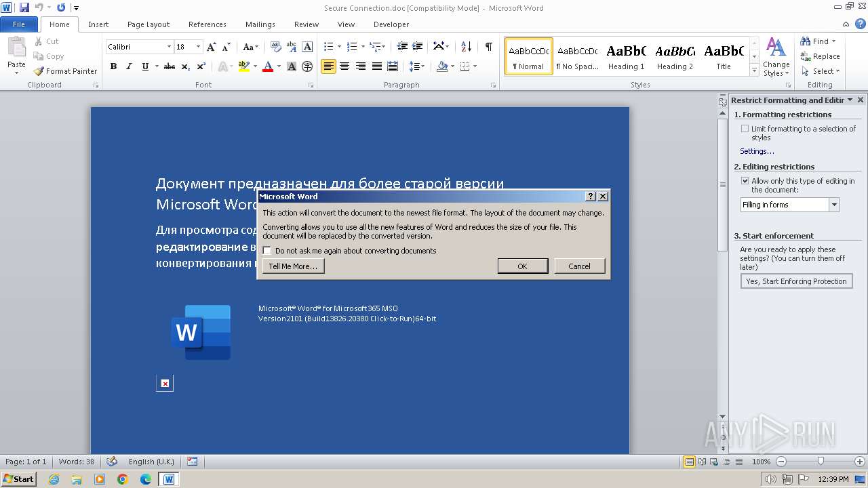Viewport: 868px width, 488px height.
Task: Open the font name dropdown
Action: (169, 47)
